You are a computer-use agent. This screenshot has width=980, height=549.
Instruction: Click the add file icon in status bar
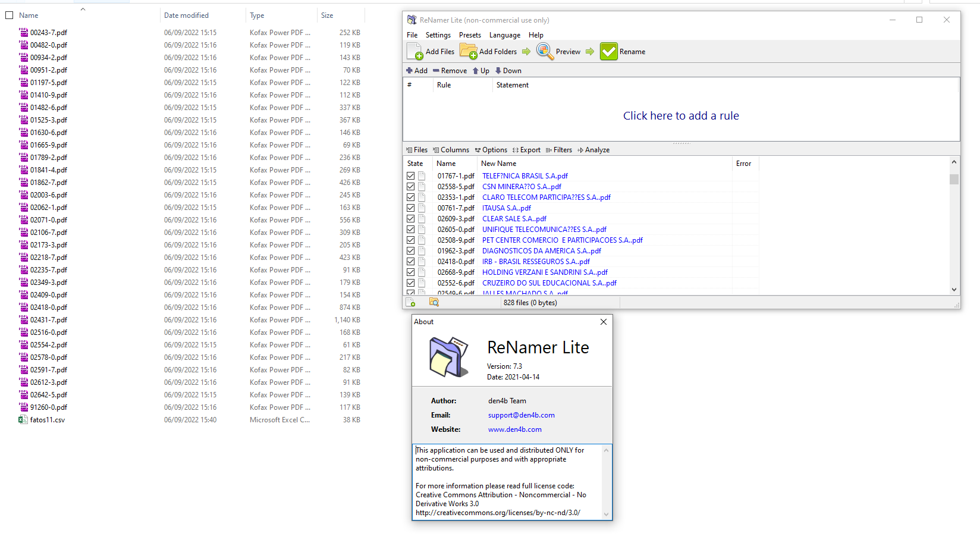[x=410, y=303]
